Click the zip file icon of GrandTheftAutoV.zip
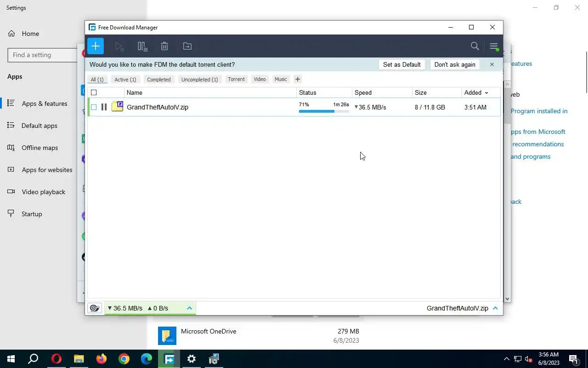 click(118, 107)
